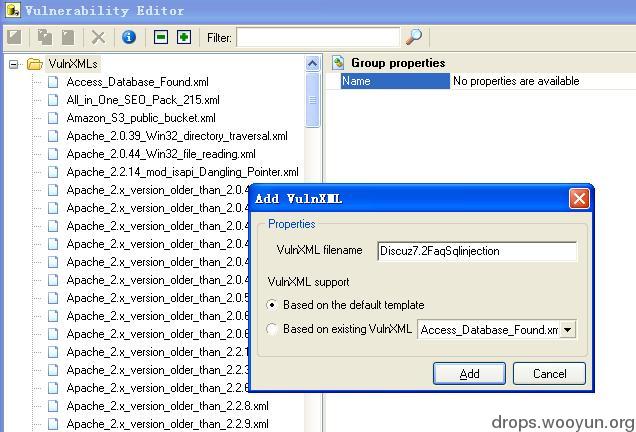Click the first gray toolbar icon

pyautogui.click(x=14, y=37)
